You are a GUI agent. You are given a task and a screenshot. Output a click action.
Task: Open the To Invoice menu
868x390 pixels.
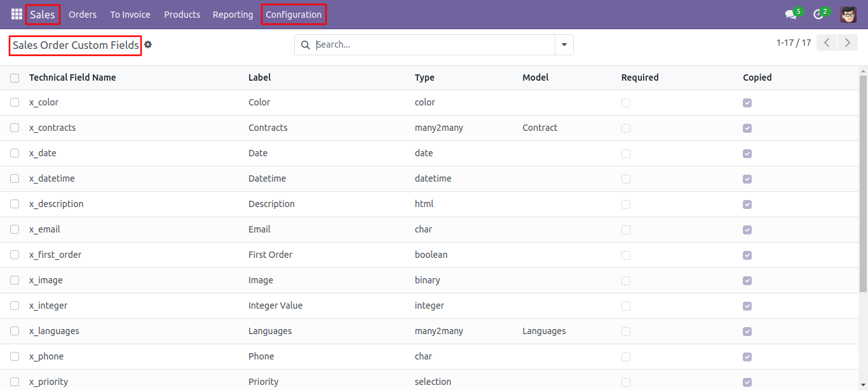(x=130, y=14)
